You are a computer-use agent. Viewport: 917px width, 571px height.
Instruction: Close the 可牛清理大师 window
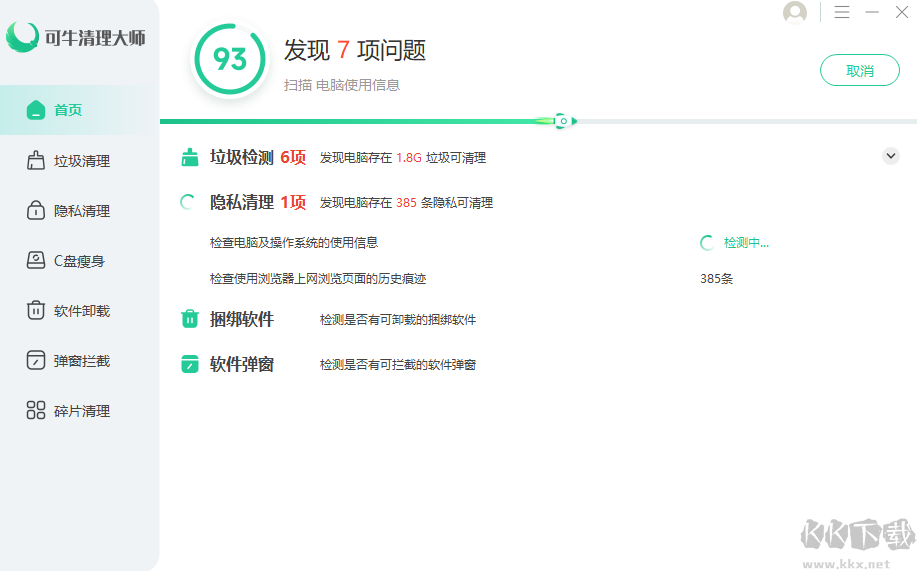901,12
